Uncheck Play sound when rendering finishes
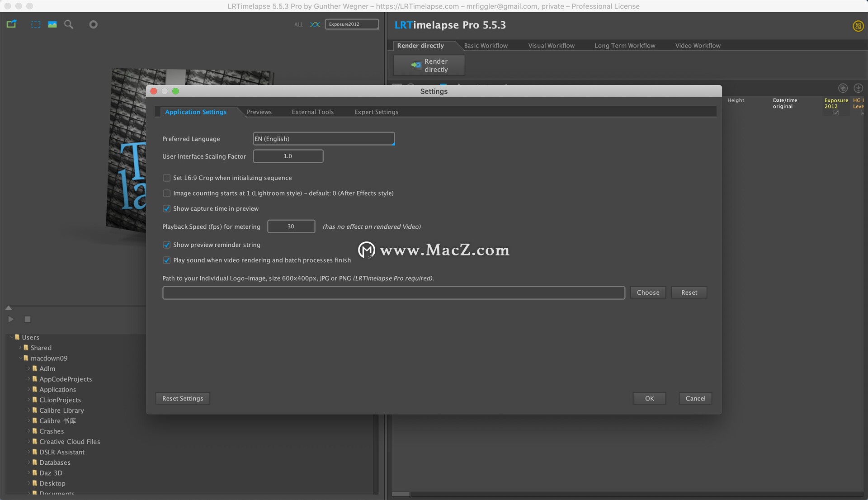Viewport: 868px width, 500px height. (167, 260)
